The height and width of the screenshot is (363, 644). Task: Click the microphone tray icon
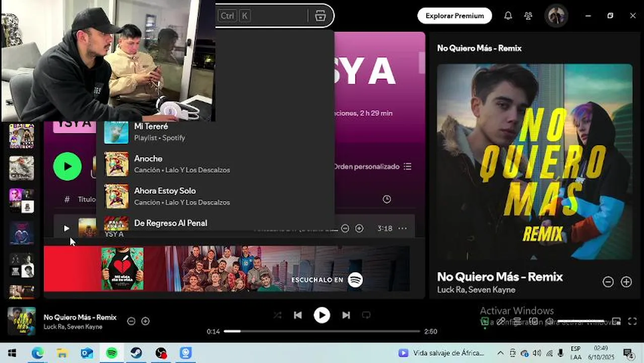(561, 353)
